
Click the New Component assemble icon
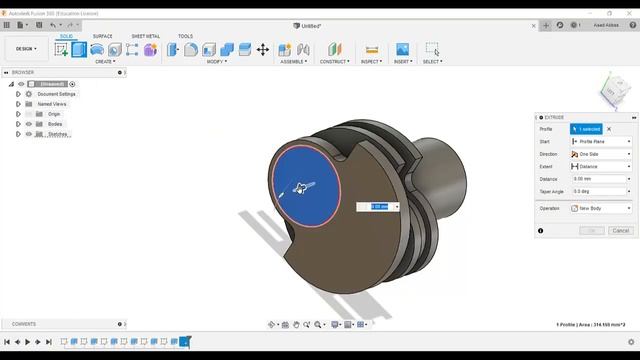point(284,50)
